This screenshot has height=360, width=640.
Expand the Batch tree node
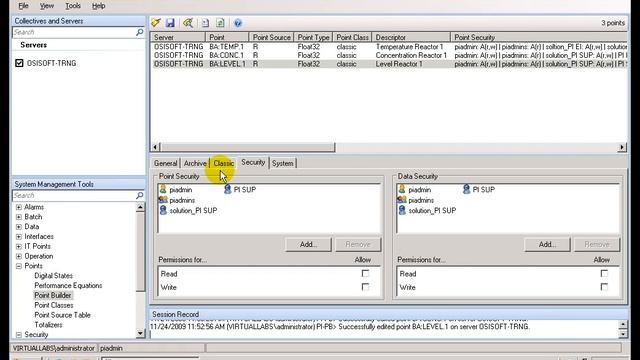click(x=19, y=217)
